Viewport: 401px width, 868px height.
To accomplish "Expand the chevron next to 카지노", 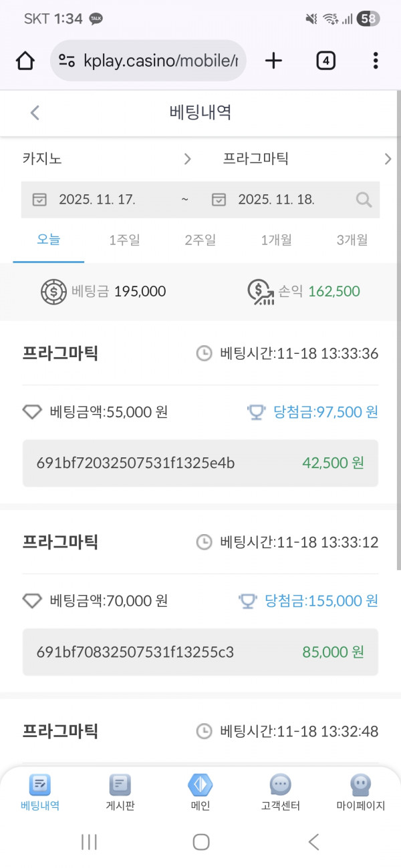I will coord(187,159).
